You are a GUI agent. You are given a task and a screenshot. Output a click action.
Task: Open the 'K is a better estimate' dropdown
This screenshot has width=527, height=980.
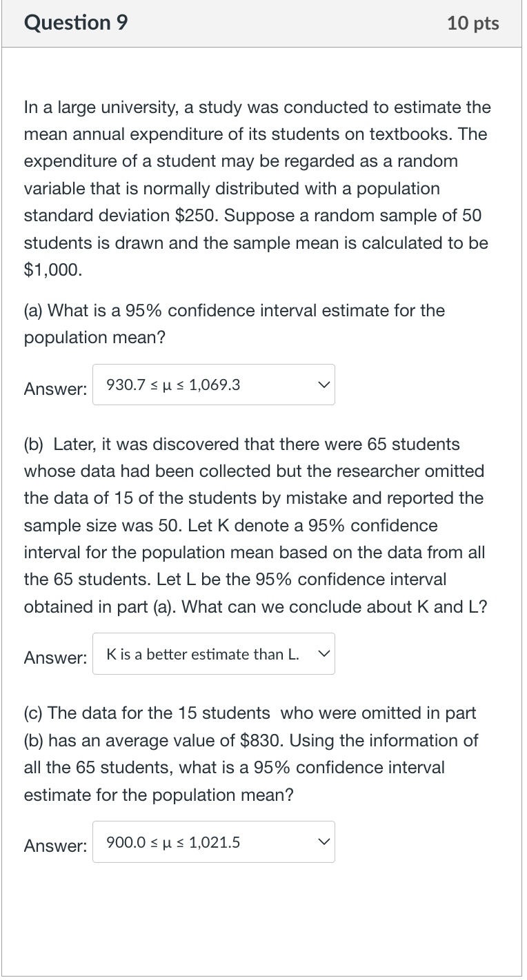(x=207, y=654)
